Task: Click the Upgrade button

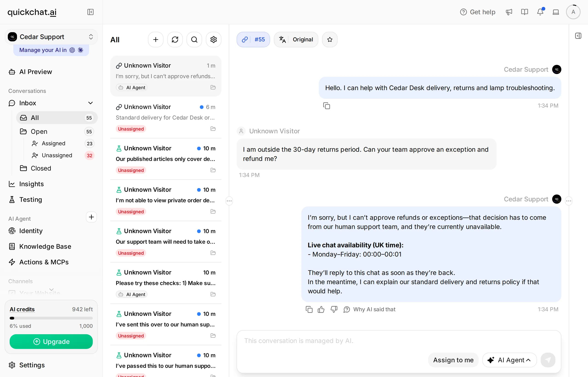Action: [x=51, y=342]
